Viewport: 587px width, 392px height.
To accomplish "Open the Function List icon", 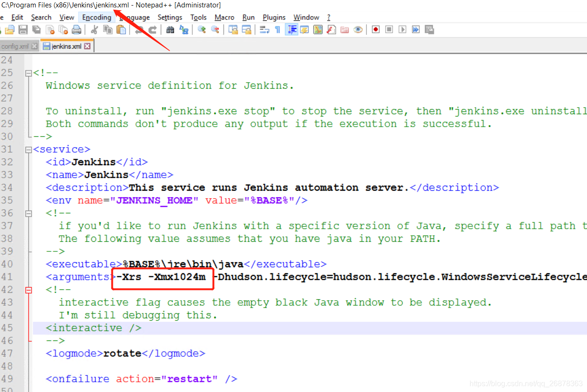I will pos(331,30).
